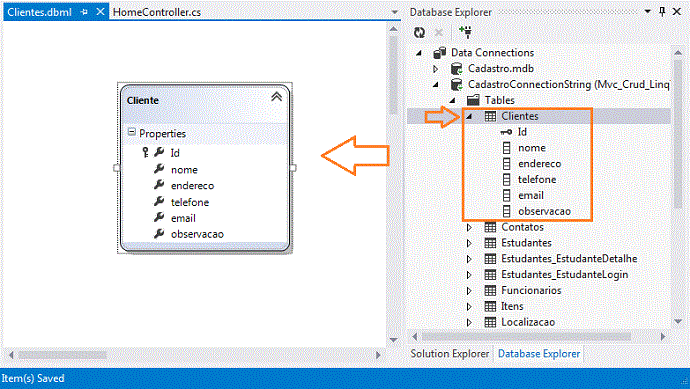The image size is (690, 389).
Task: Click the Delete X icon in Database Explorer toolbar
Action: pos(439,32)
